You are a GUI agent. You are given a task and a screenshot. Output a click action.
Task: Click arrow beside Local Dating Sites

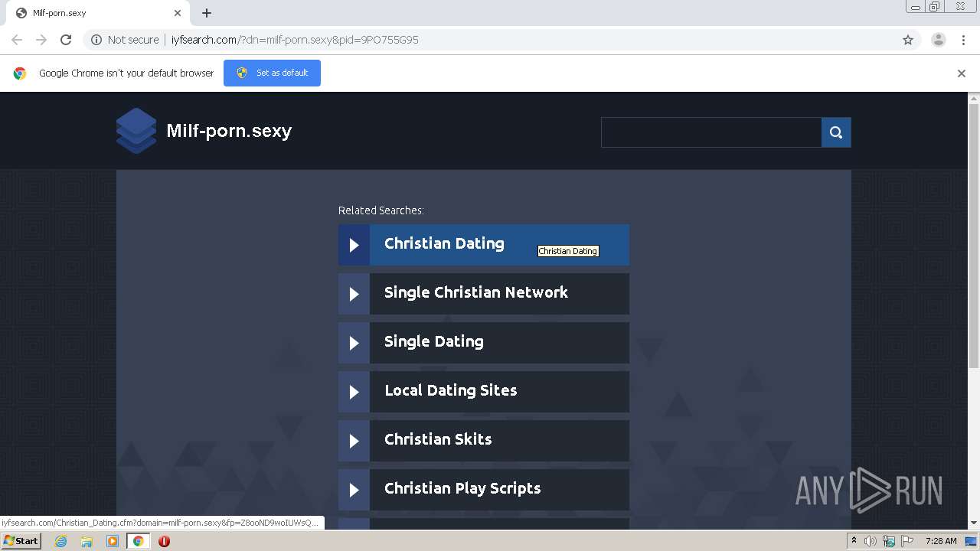coord(354,392)
